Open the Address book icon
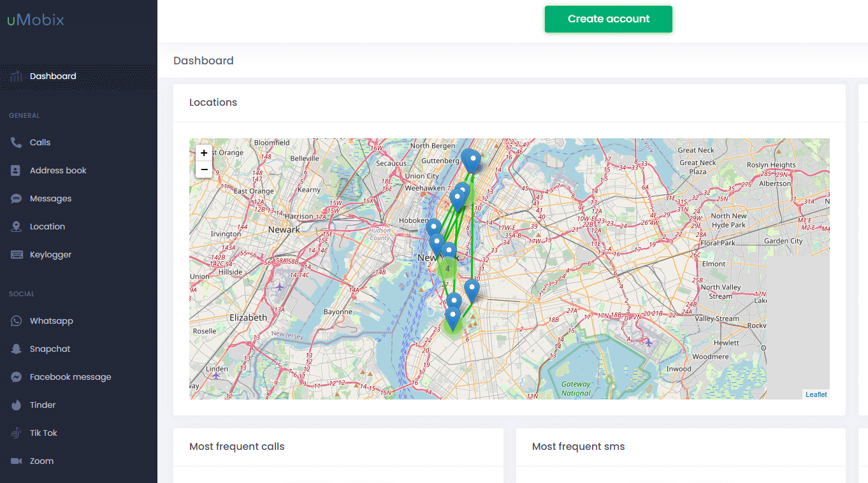The width and height of the screenshot is (868, 483). tap(16, 171)
